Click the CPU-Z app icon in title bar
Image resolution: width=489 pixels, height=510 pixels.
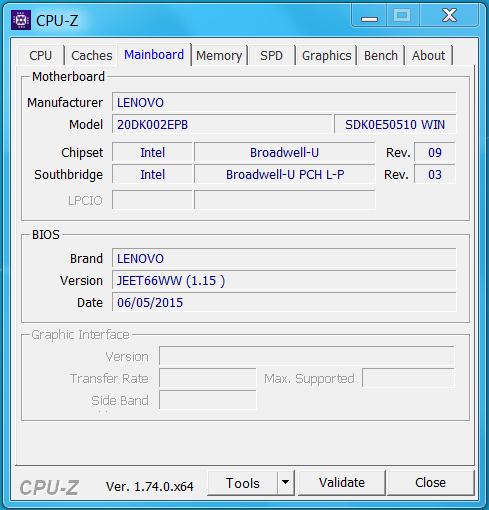[x=21, y=20]
